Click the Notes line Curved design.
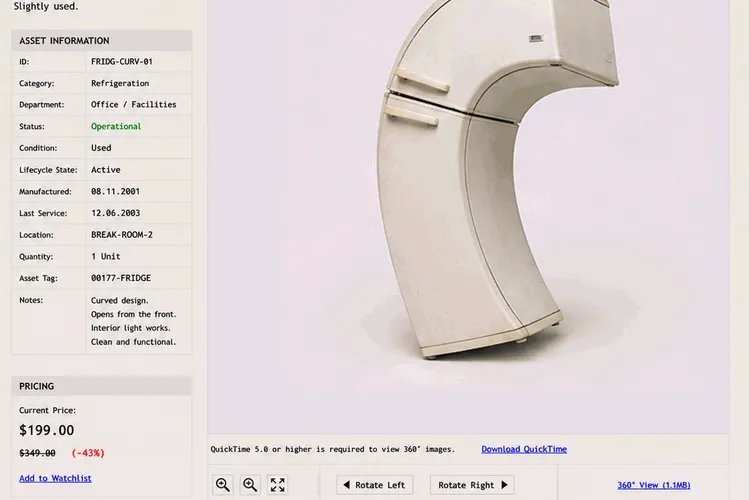The image size is (750, 500). pos(120,300)
